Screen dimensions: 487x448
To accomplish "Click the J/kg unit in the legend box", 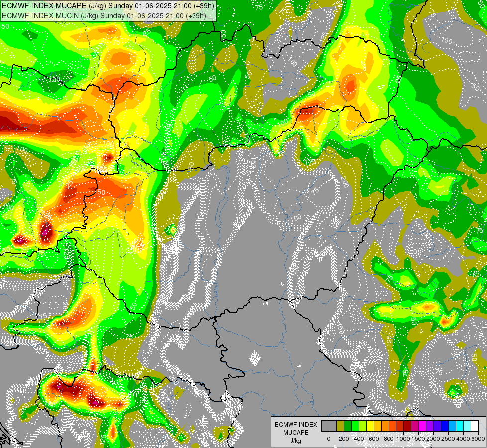I will pos(295,441).
